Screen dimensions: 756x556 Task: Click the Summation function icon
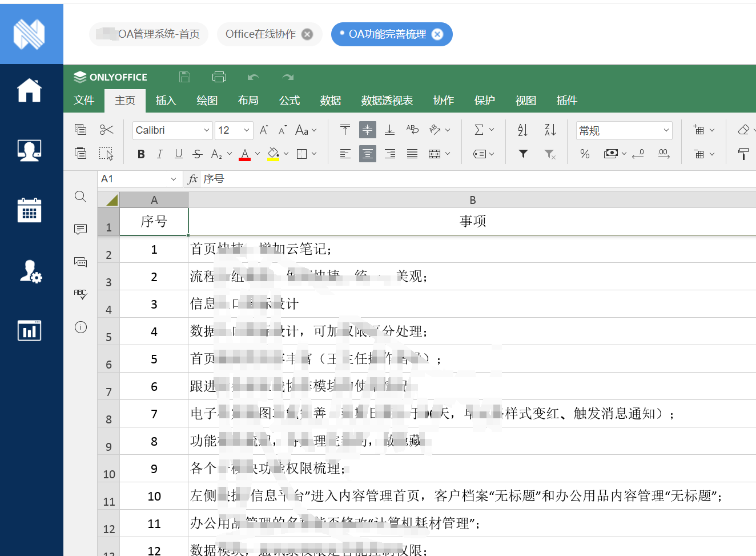tap(479, 130)
